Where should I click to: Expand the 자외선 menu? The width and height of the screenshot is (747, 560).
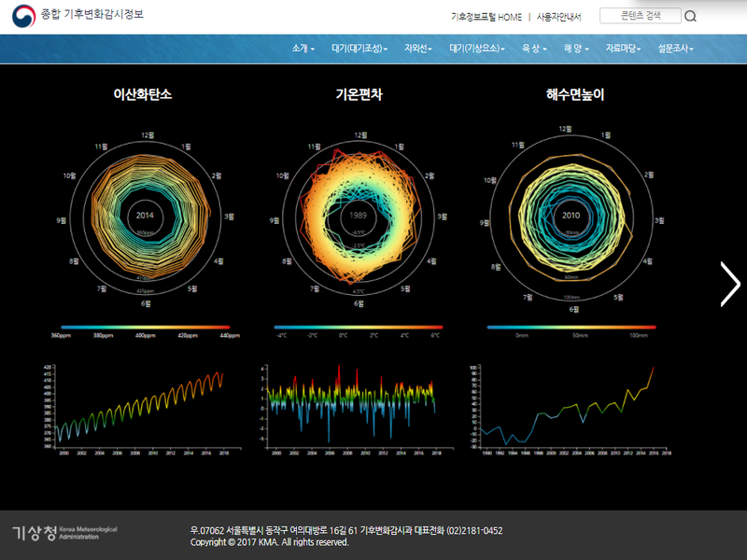[x=417, y=49]
